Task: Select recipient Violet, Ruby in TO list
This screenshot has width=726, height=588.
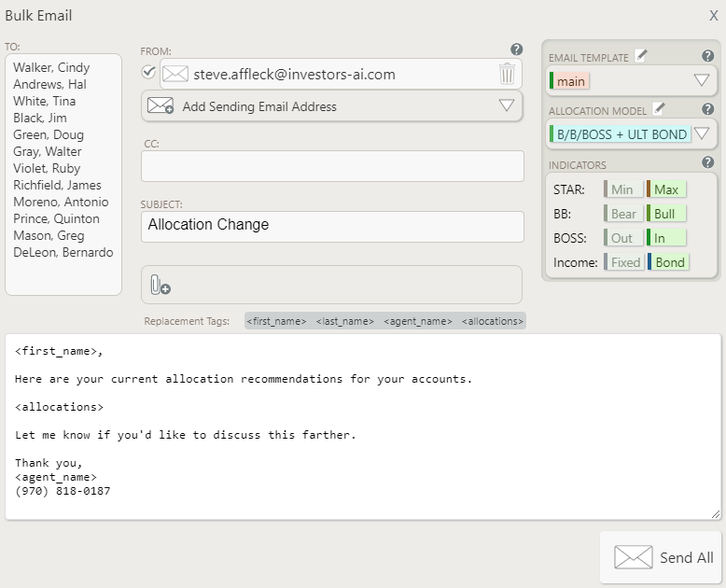Action: click(x=47, y=168)
